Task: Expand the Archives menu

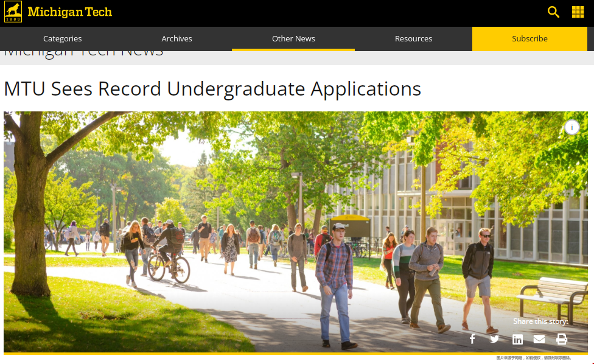Action: (x=176, y=38)
